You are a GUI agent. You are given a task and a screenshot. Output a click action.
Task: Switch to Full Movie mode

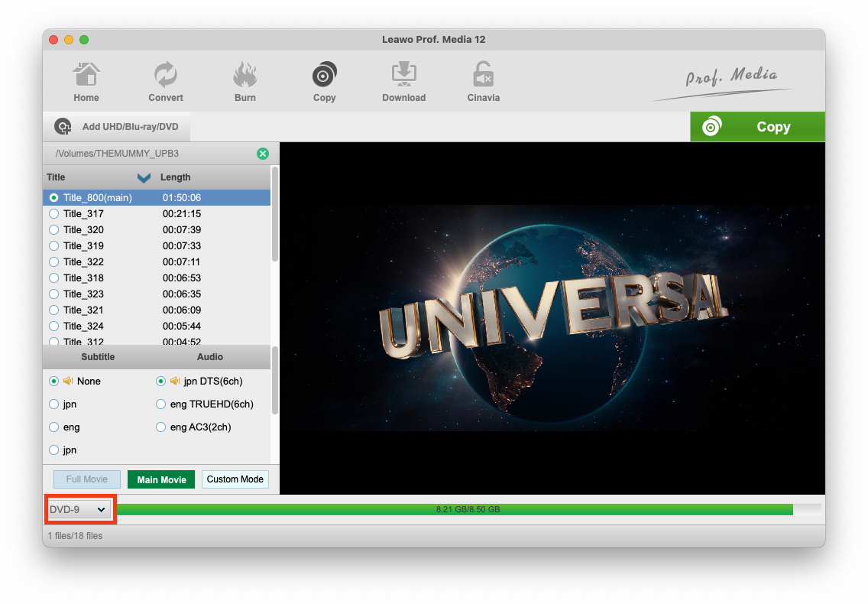pos(87,479)
